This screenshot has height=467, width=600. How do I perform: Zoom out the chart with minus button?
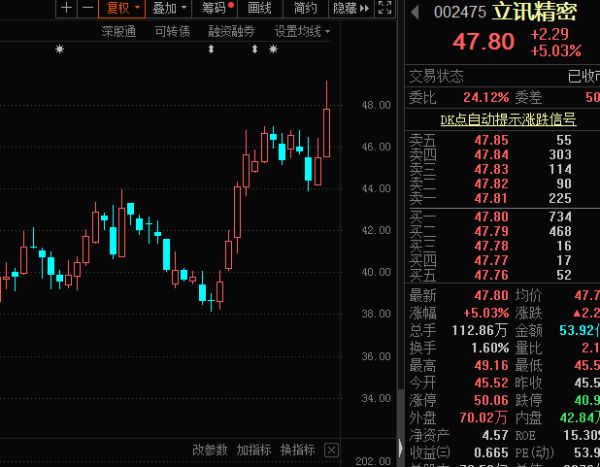point(88,8)
